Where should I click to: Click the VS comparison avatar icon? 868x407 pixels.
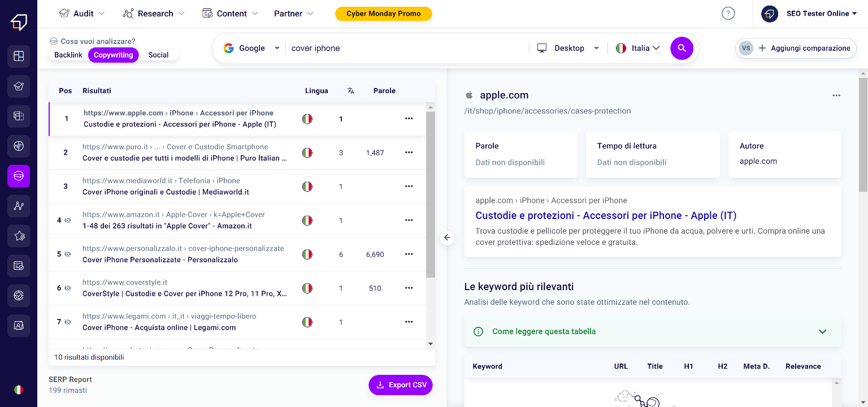coord(746,48)
